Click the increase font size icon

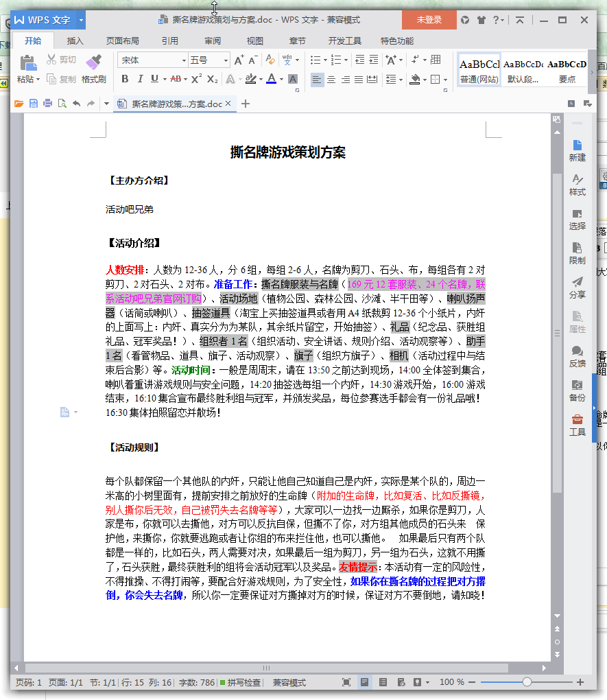point(239,60)
